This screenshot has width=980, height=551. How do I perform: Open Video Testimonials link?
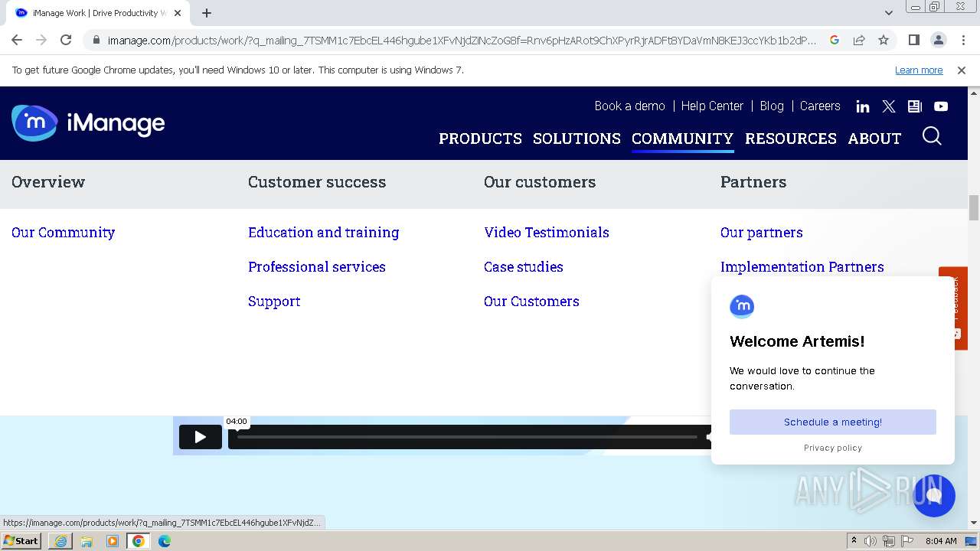click(x=547, y=233)
